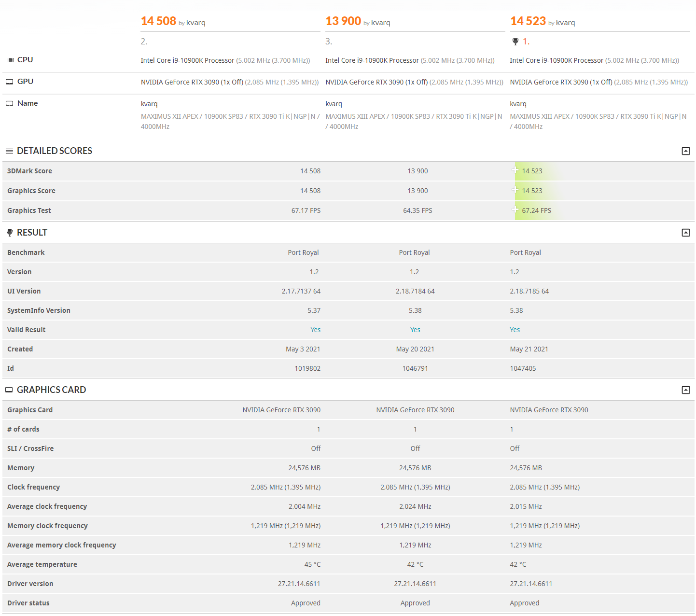Click the trophy icon beside rank 1
696x616 pixels.
coord(515,42)
